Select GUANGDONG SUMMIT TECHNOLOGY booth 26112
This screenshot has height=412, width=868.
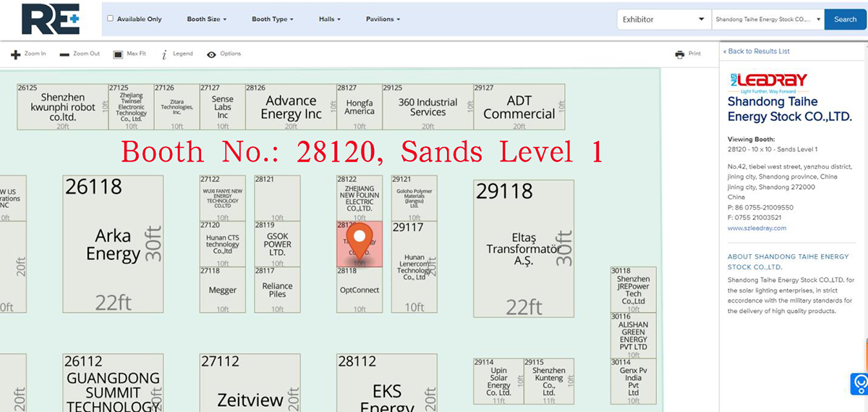click(113, 382)
